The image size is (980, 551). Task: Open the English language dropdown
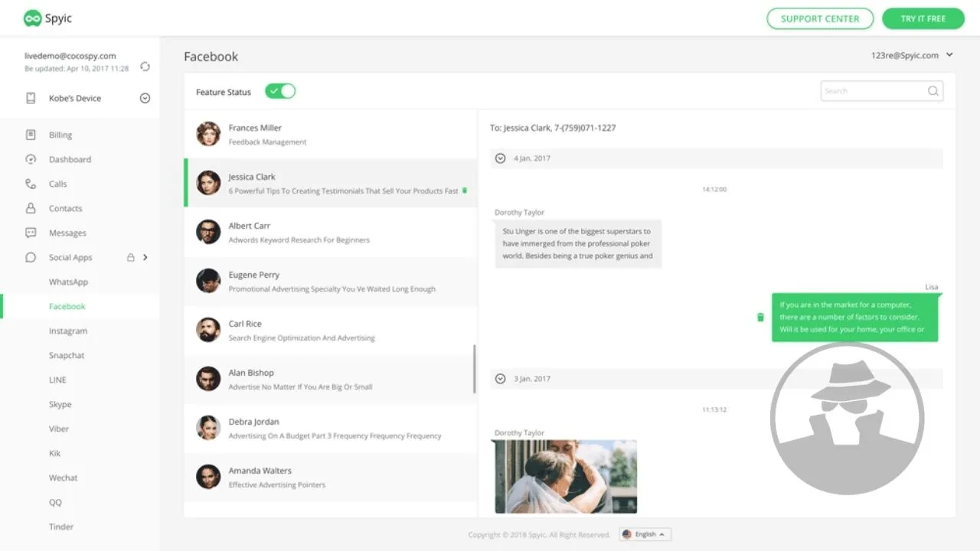645,534
